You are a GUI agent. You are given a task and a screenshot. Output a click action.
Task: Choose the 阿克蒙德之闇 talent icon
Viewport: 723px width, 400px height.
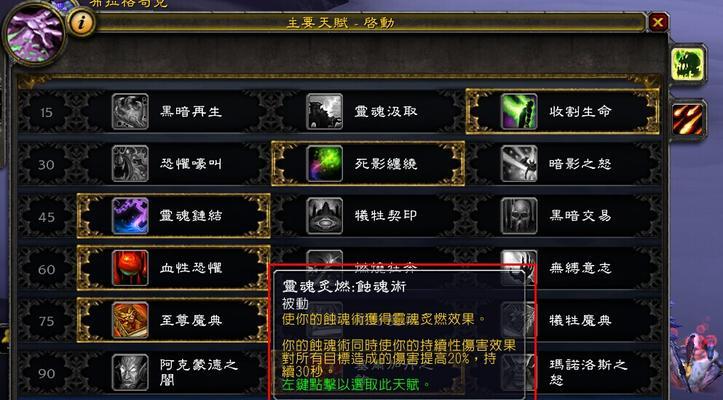tap(130, 372)
